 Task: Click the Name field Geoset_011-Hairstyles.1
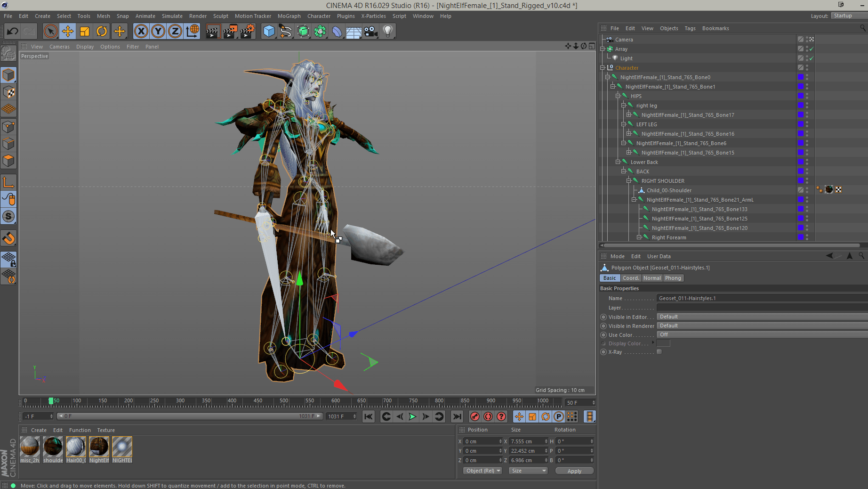pos(762,298)
